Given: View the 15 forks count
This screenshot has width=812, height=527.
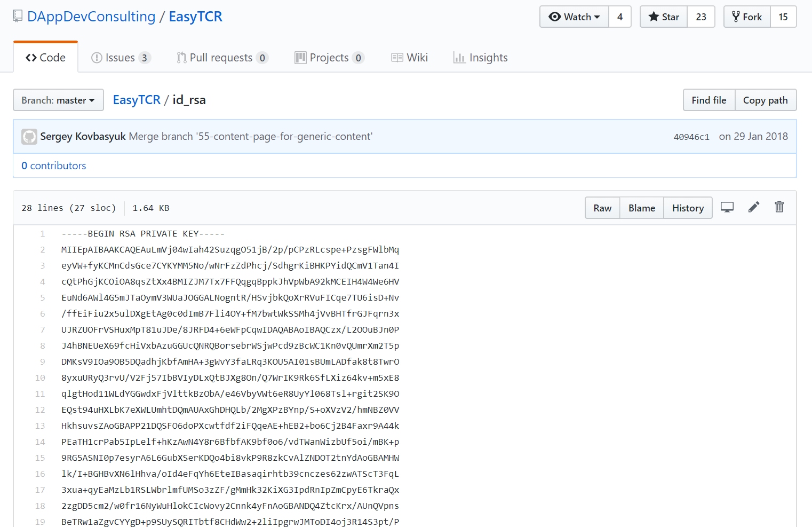Looking at the screenshot, I should coord(783,17).
